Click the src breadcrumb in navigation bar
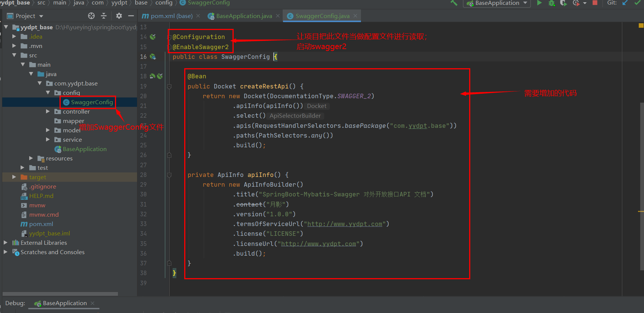Image resolution: width=644 pixels, height=313 pixels. click(41, 3)
